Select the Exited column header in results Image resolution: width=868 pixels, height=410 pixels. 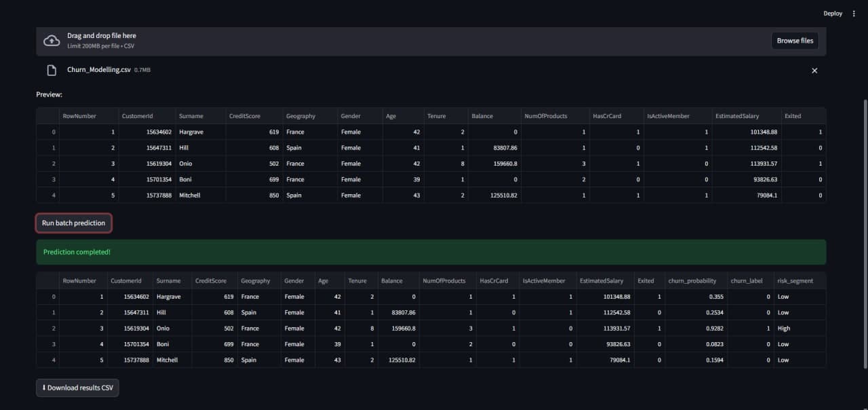tap(645, 280)
